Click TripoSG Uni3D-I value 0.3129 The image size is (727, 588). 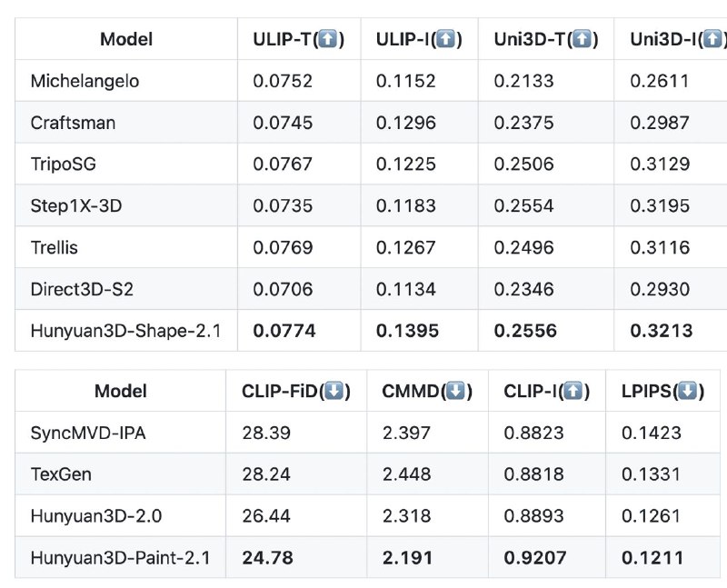(661, 164)
